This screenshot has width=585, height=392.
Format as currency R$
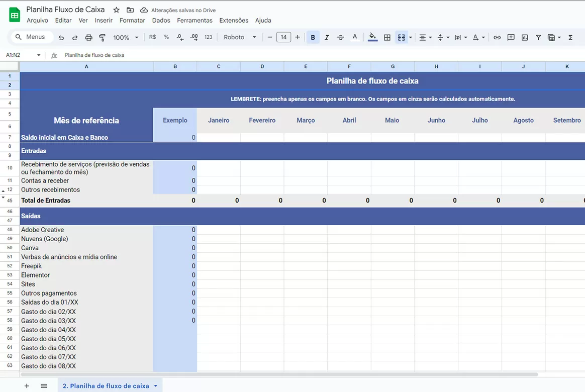[x=153, y=37]
